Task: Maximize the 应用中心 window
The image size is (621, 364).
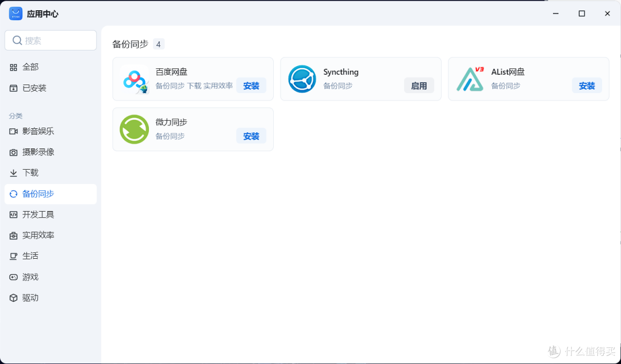Action: click(582, 13)
